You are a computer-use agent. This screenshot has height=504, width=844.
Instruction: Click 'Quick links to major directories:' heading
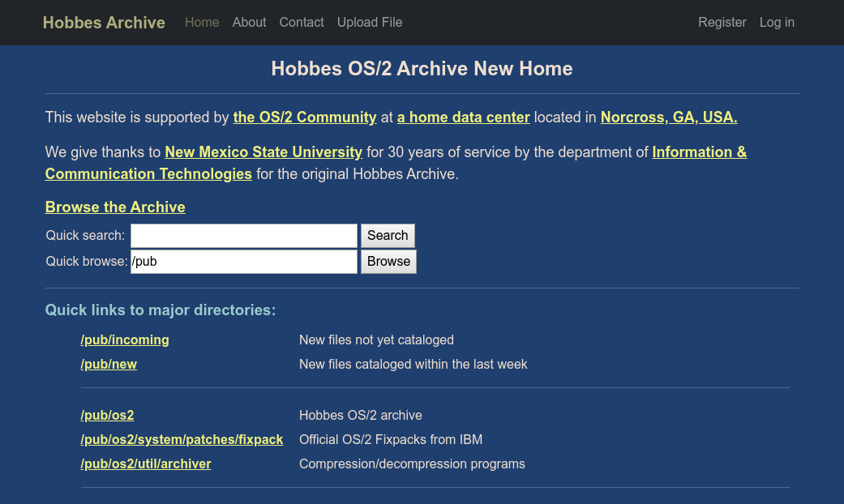pos(161,310)
